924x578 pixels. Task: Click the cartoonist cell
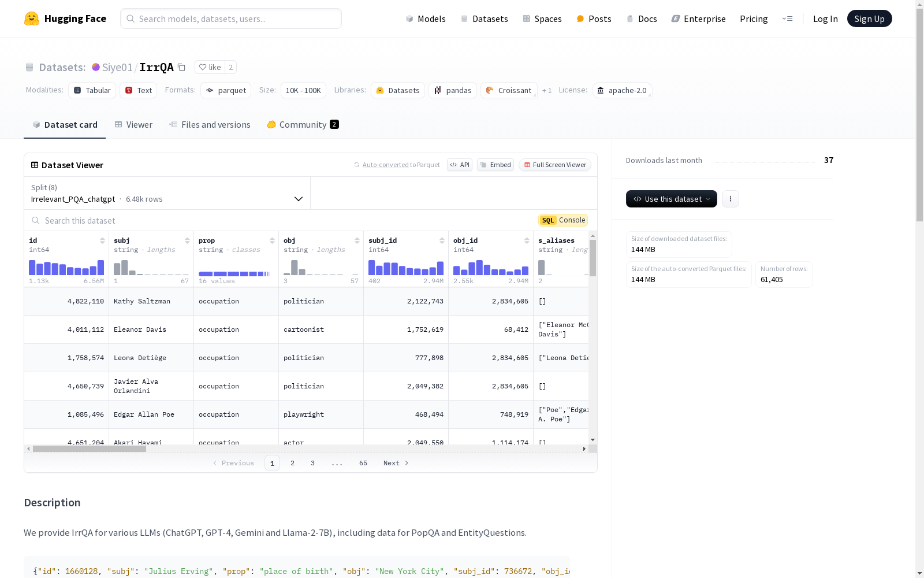pyautogui.click(x=321, y=329)
